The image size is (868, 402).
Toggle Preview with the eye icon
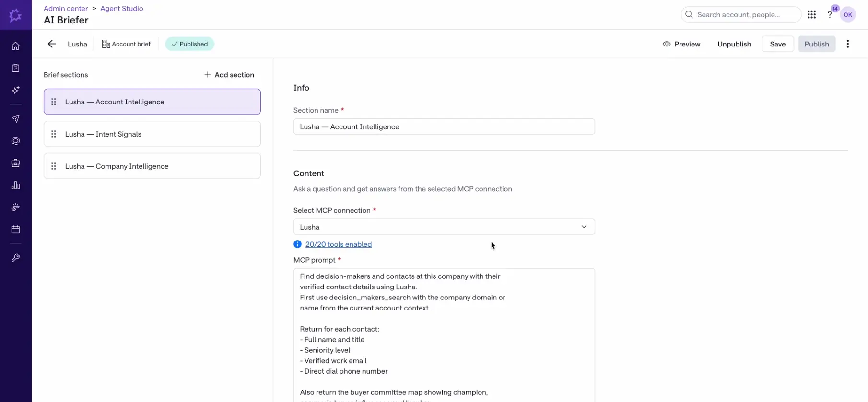point(681,44)
